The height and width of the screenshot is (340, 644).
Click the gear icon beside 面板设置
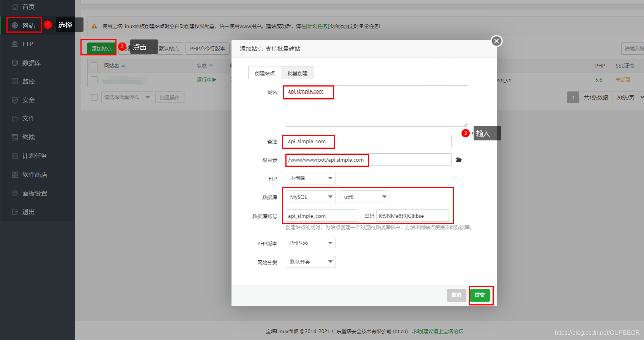coord(15,193)
